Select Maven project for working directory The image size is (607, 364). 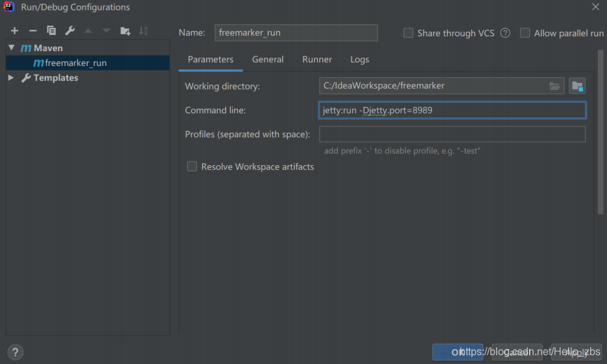point(577,86)
